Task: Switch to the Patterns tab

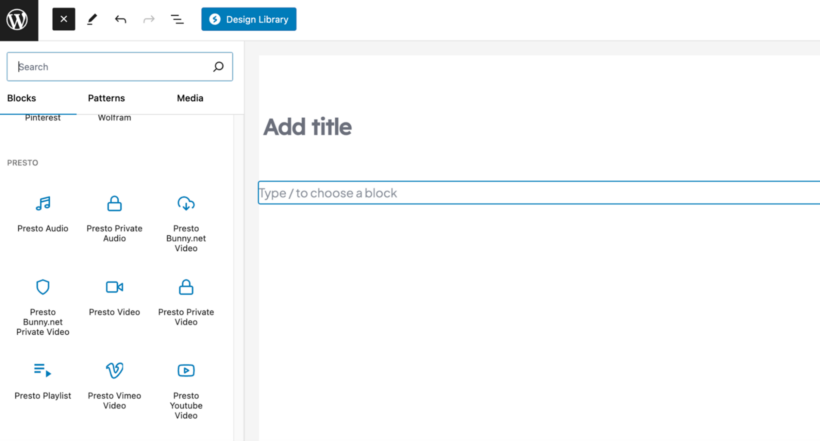Action: 106,98
